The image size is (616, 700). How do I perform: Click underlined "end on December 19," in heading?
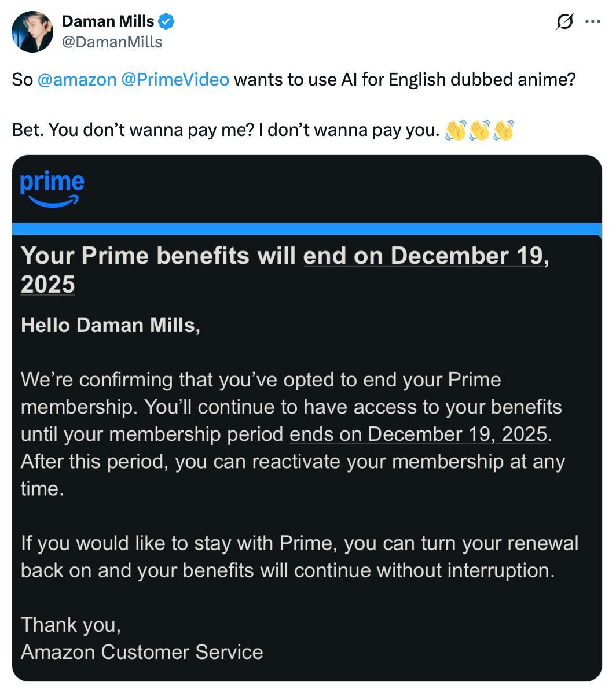pyautogui.click(x=426, y=256)
